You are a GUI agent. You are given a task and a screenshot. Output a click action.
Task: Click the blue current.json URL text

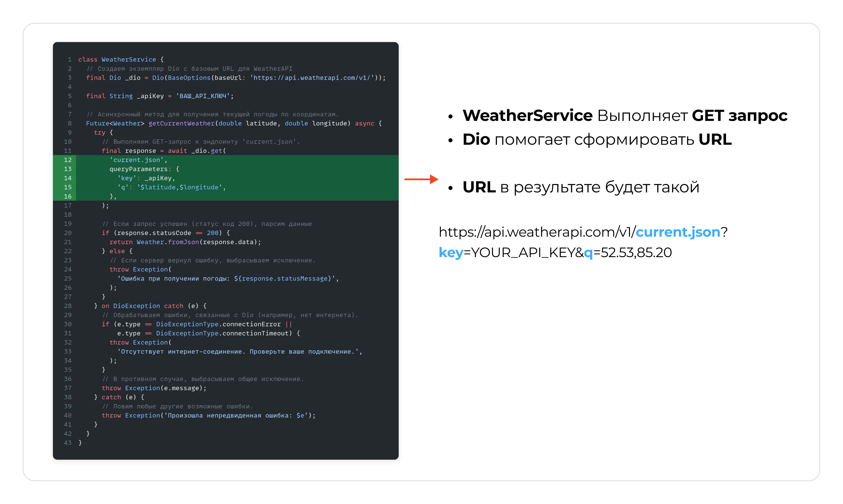(x=678, y=232)
